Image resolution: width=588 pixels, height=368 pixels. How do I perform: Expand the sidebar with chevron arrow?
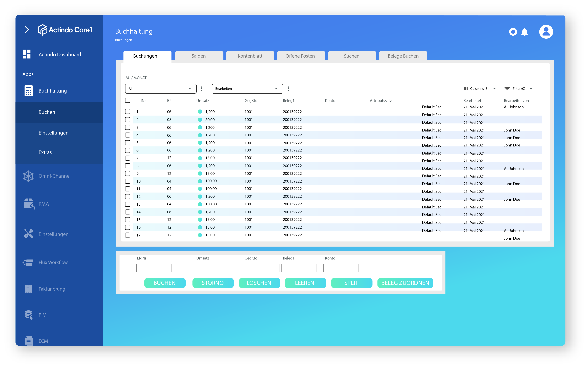27,30
